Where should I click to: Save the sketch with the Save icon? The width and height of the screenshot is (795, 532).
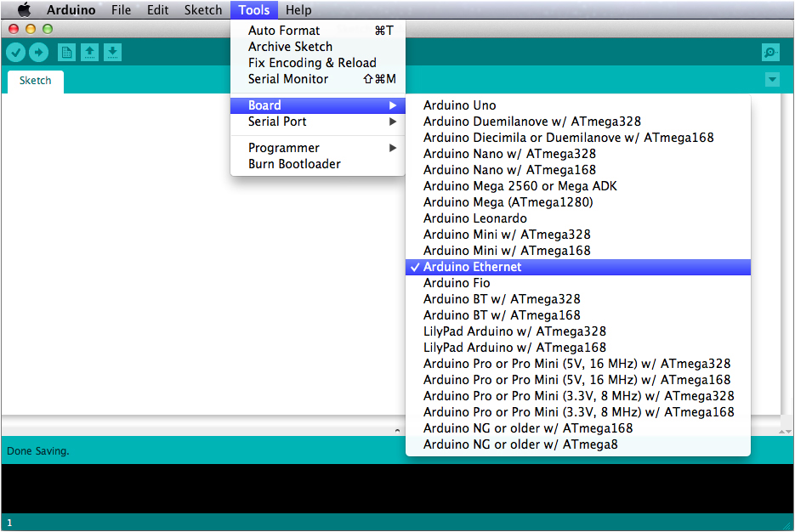(112, 52)
